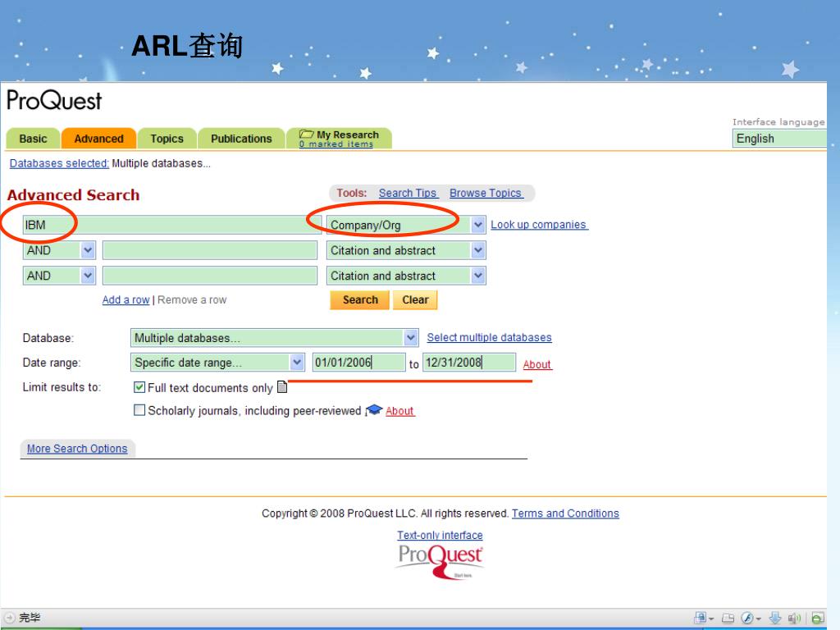Click Look up companies link
Image resolution: width=840 pixels, height=630 pixels.
tap(539, 225)
